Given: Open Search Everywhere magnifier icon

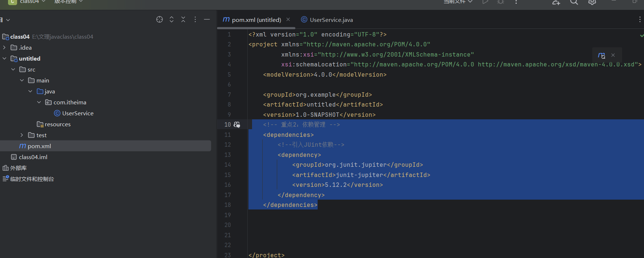Looking at the screenshot, I should (574, 1).
